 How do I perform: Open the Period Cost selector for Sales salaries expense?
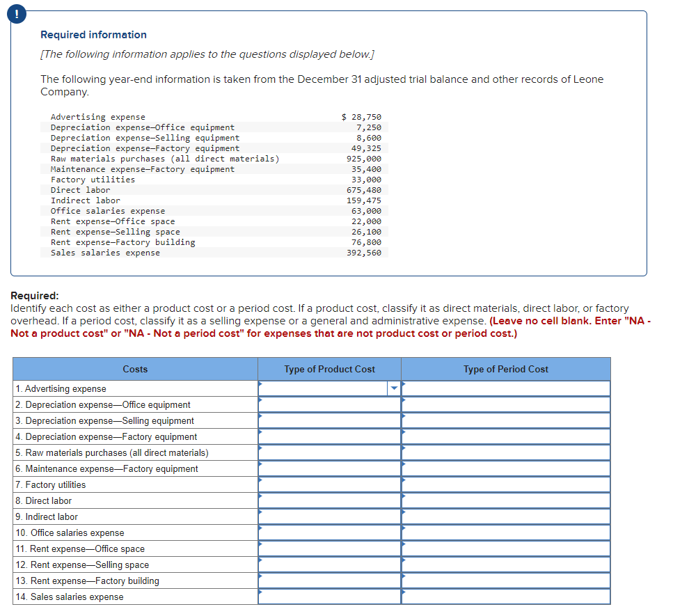[x=506, y=597]
